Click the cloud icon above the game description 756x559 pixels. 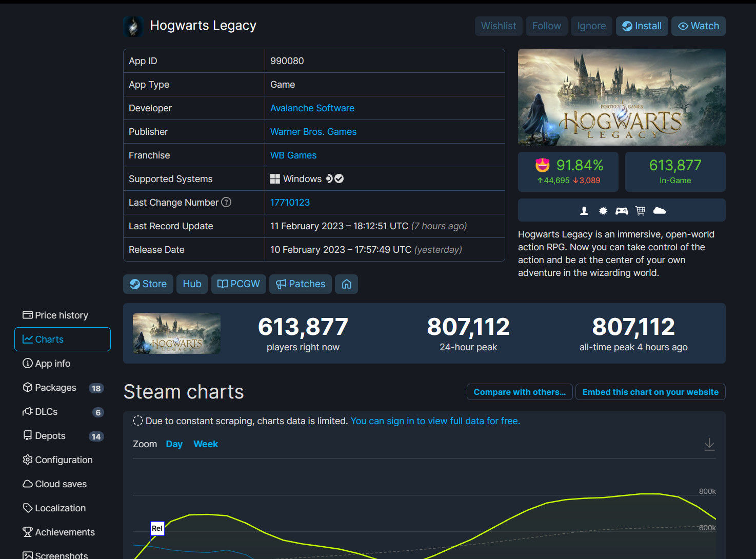[659, 210]
